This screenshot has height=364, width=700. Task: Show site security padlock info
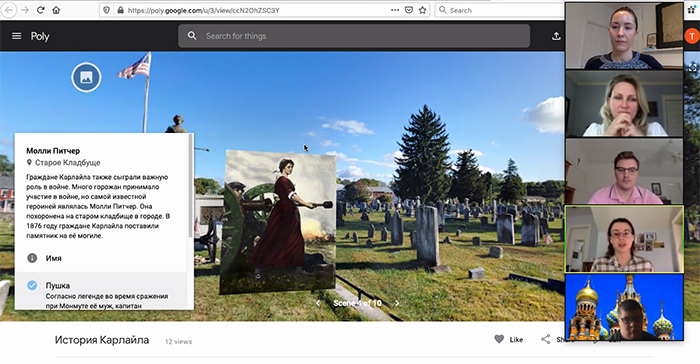pyautogui.click(x=120, y=10)
